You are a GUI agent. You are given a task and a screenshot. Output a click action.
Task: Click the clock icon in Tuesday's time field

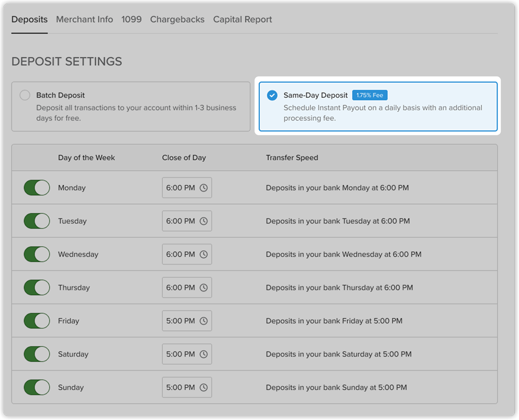point(204,221)
